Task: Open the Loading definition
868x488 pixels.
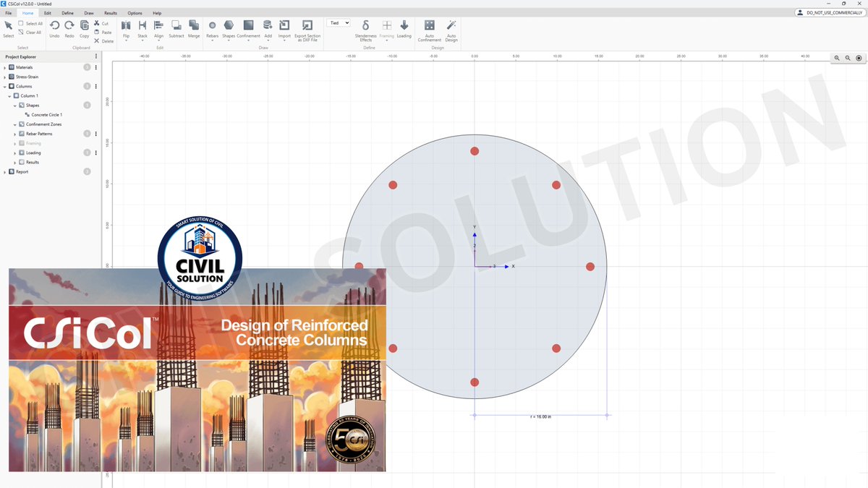Action: 404,29
